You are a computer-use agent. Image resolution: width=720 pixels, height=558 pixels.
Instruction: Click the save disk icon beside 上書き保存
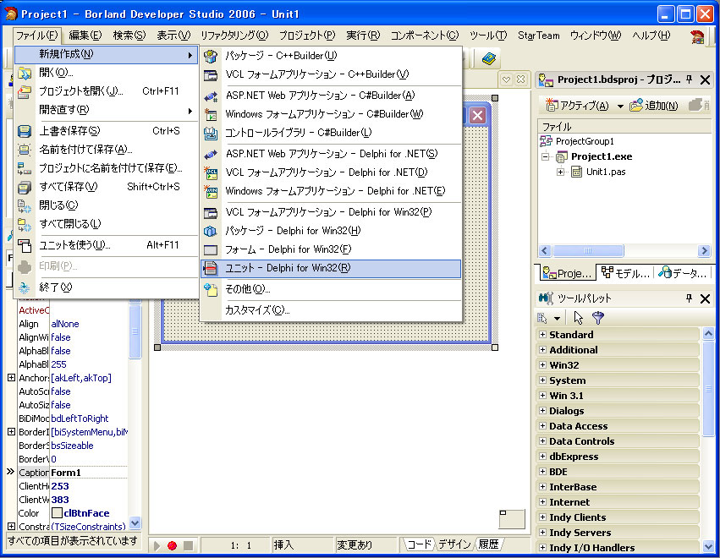click(x=24, y=131)
